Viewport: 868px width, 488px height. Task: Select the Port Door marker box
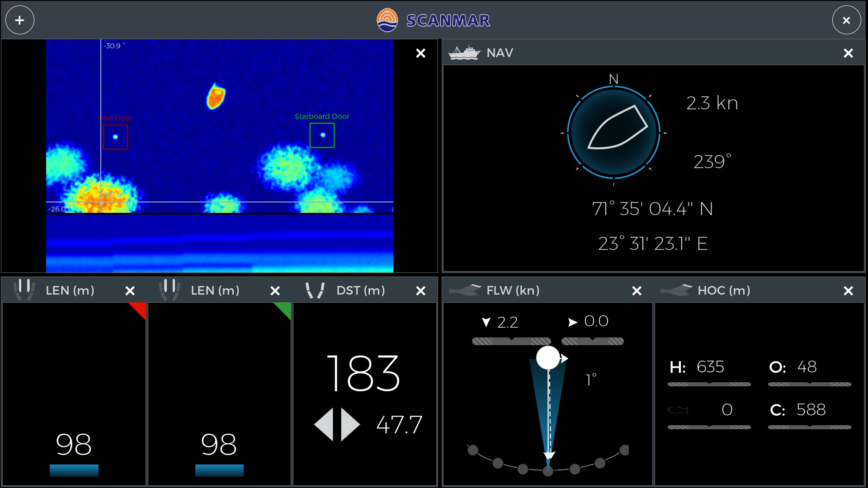point(115,137)
